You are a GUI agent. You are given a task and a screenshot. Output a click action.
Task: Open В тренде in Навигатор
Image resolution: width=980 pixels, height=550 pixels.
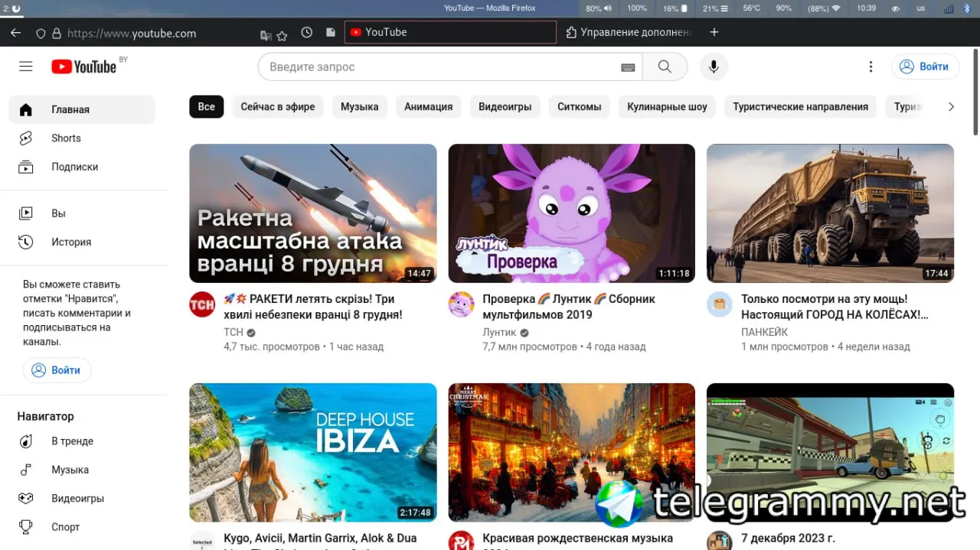[82, 441]
